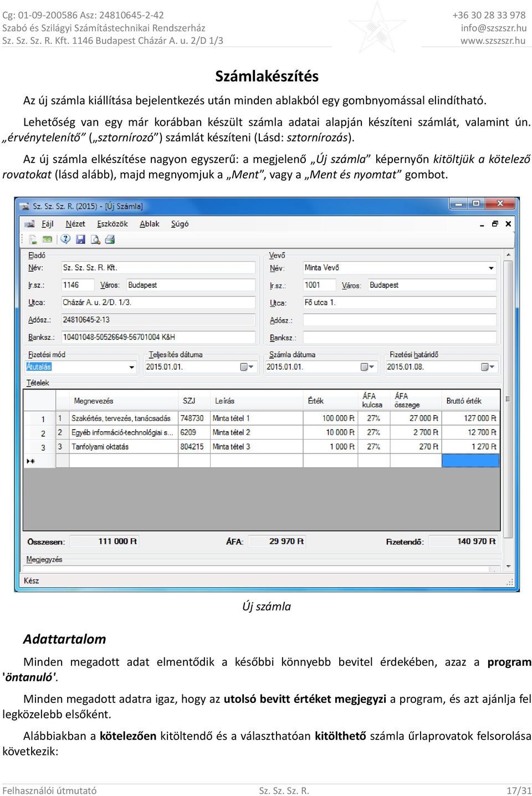This screenshot has height=796, width=532.
Task: Click ÁFA total 29 970 Ft
Action: point(278,542)
